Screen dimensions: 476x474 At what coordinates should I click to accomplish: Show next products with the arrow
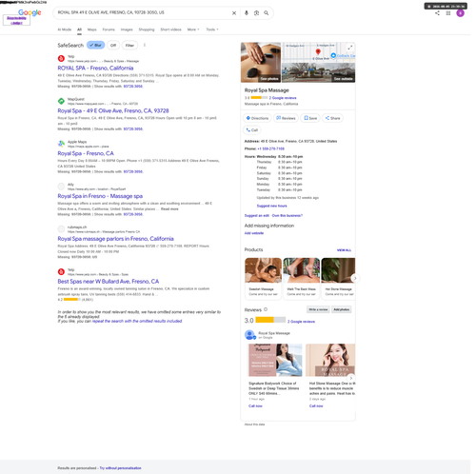[x=355, y=278]
